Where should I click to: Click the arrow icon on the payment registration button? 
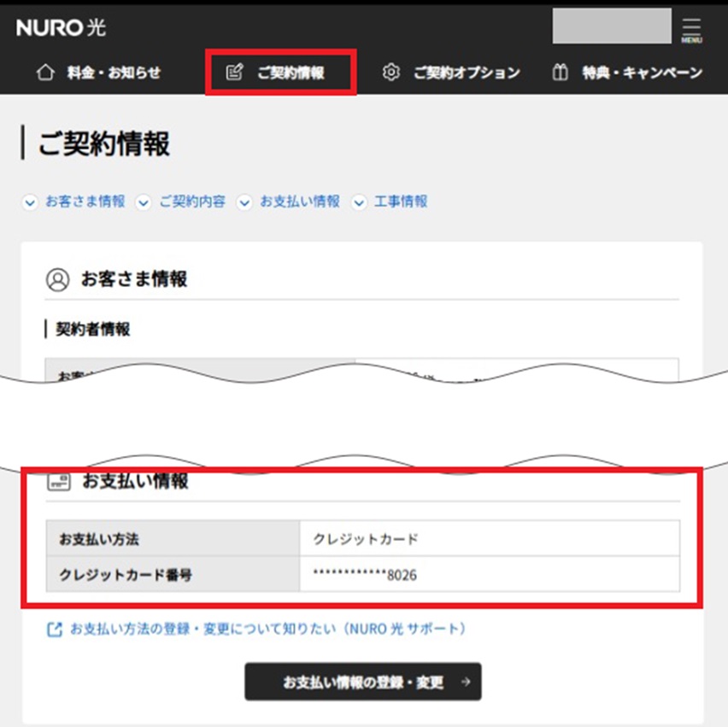[x=466, y=682]
